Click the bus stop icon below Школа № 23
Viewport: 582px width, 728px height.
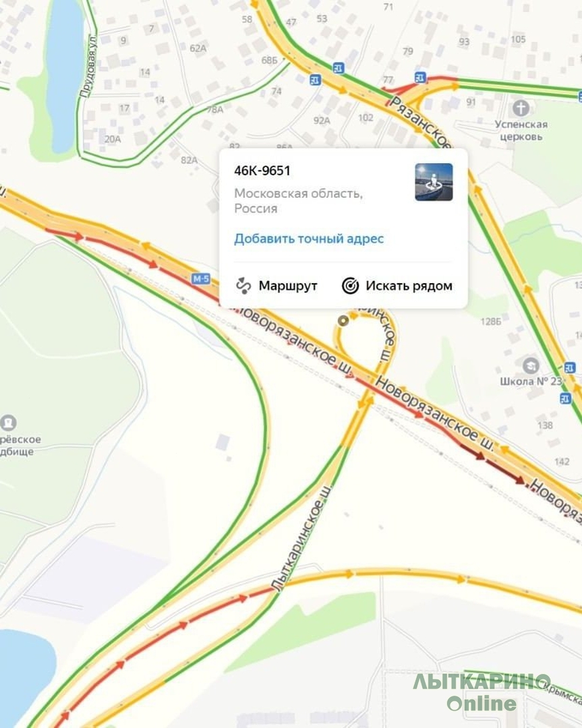click(x=565, y=398)
